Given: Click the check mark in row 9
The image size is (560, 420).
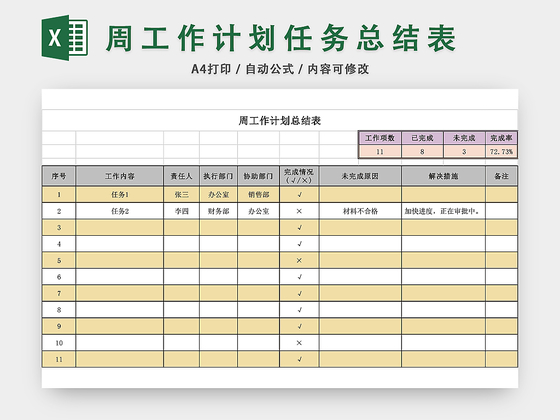Looking at the screenshot, I should click(299, 326).
